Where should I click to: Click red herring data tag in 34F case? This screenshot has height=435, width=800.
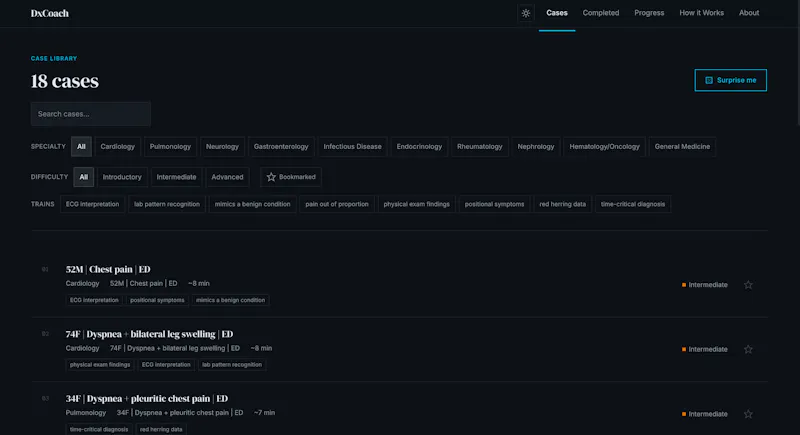tap(161, 429)
